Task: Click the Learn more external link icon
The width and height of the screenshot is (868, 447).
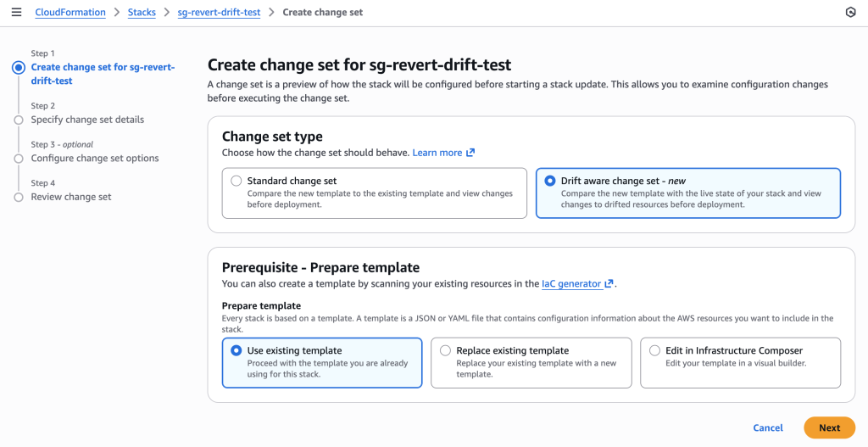Action: (470, 153)
